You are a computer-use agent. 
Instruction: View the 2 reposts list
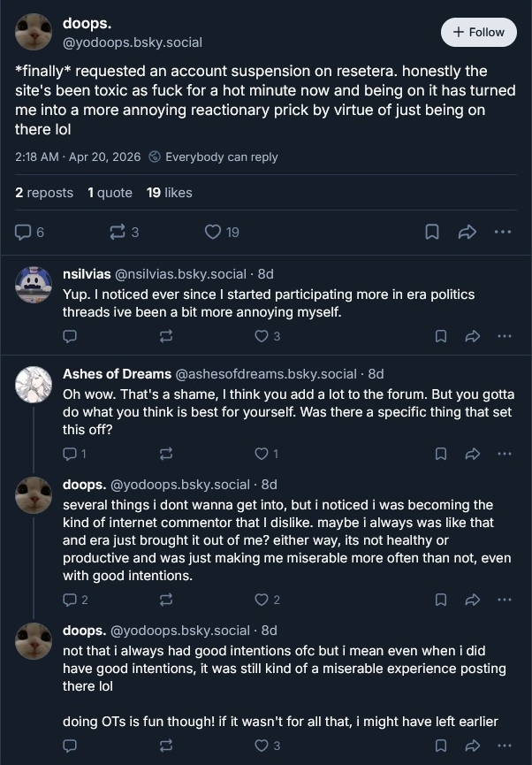(44, 192)
